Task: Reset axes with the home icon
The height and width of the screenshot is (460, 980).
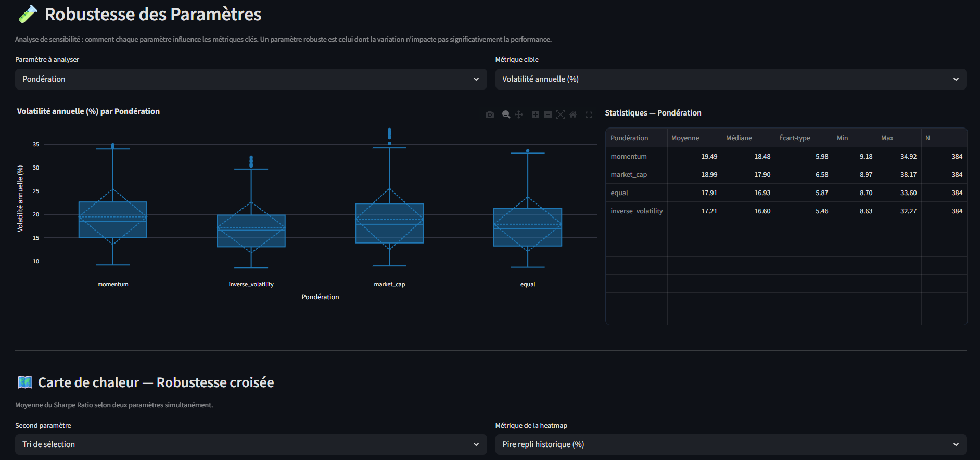Action: point(573,114)
